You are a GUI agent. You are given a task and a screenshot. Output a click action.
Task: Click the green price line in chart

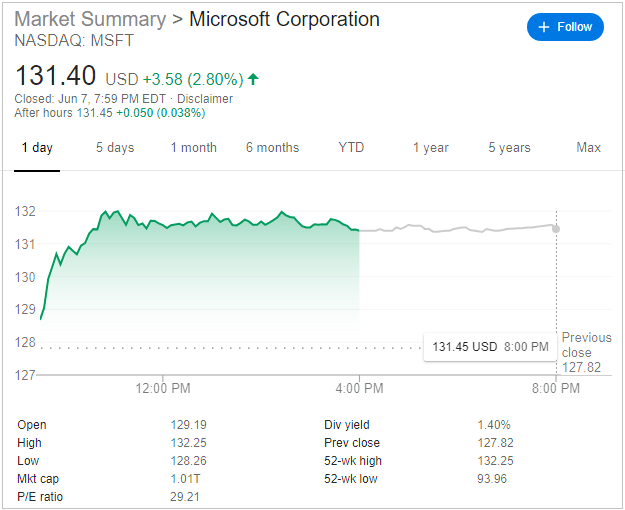pos(200,221)
